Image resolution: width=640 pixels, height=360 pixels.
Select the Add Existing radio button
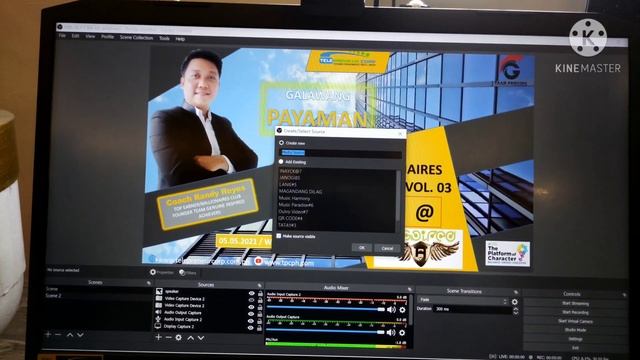[x=281, y=162]
